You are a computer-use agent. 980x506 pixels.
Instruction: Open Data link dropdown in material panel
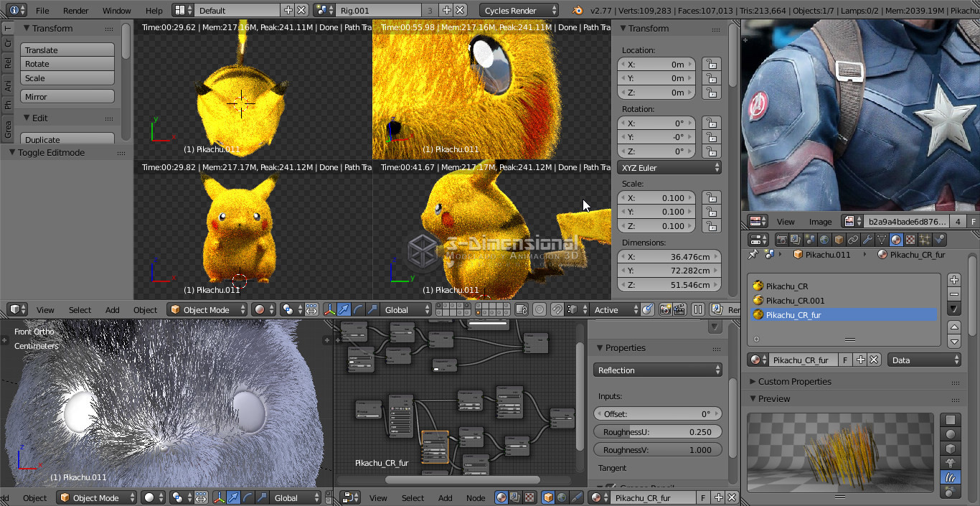pyautogui.click(x=924, y=360)
